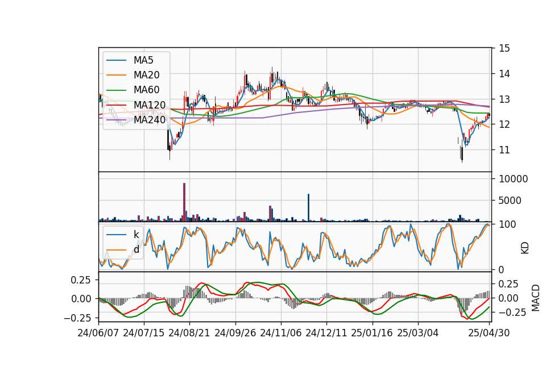Image resolution: width=546 pixels, height=392 pixels.
Task: Click the 'd' legend label in KD panel
Action: [x=136, y=249]
